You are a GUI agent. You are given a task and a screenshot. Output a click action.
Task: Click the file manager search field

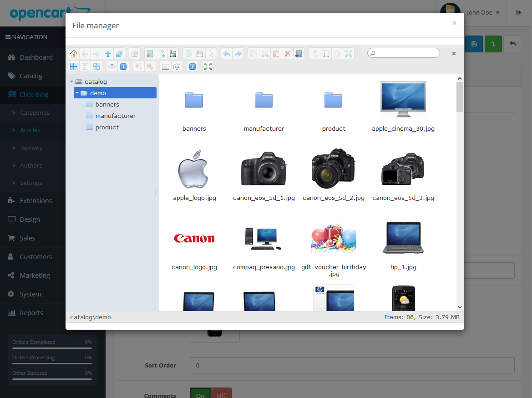coord(403,53)
